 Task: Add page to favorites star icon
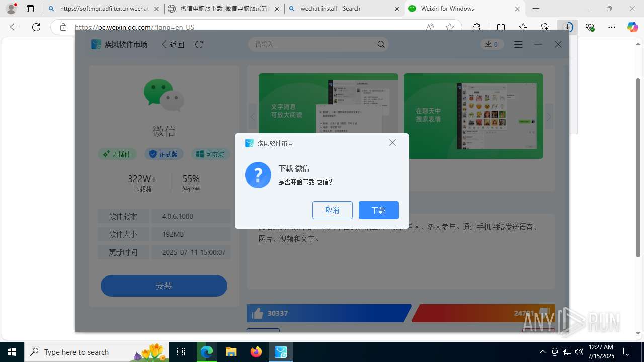(x=450, y=27)
